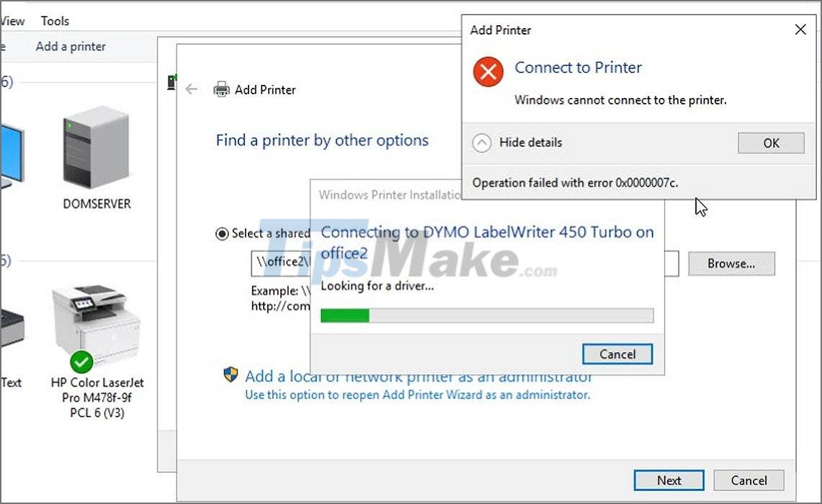Open the Tools menu
The width and height of the screenshot is (822, 504).
coord(55,21)
